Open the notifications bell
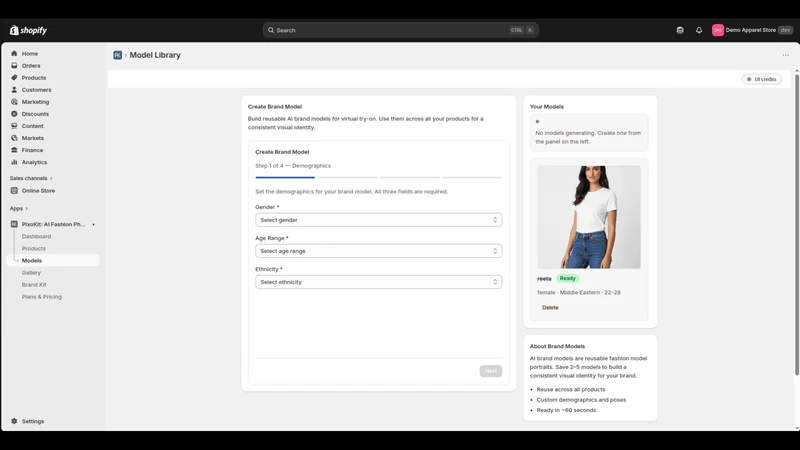This screenshot has width=800, height=450. 699,30
